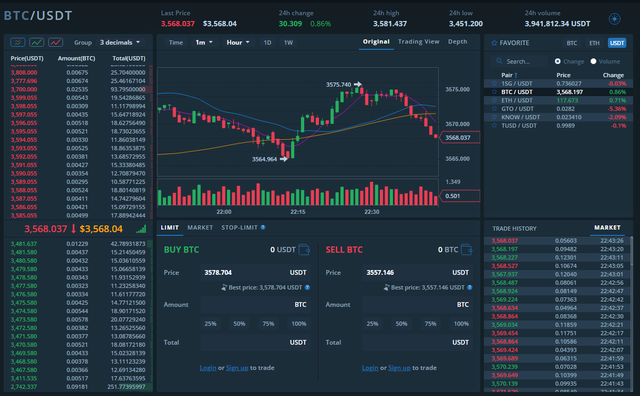
Task: Show only sell orders (red chart icon)
Action: click(56, 42)
